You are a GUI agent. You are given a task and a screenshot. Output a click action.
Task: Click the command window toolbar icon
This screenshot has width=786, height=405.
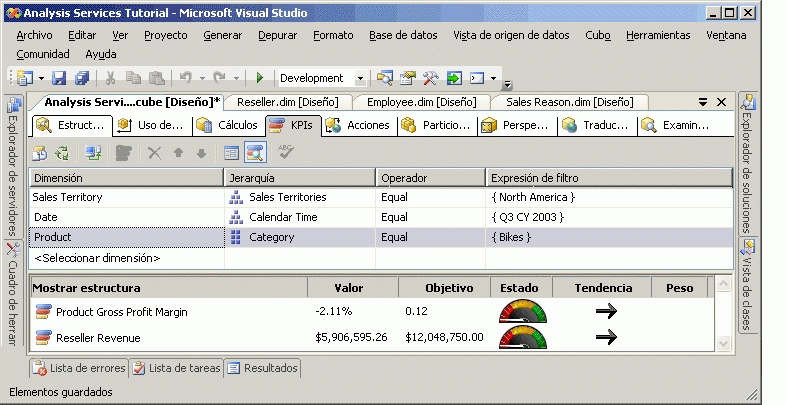(477, 78)
